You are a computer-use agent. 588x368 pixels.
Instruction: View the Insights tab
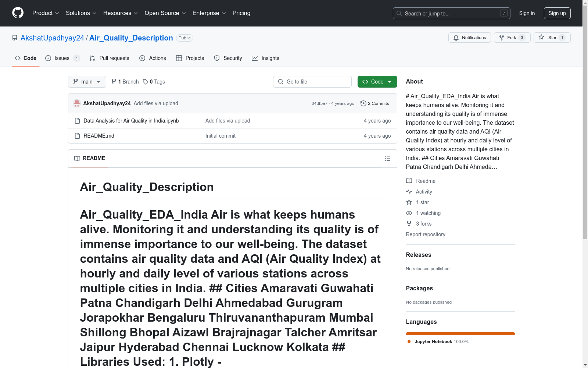point(266,58)
